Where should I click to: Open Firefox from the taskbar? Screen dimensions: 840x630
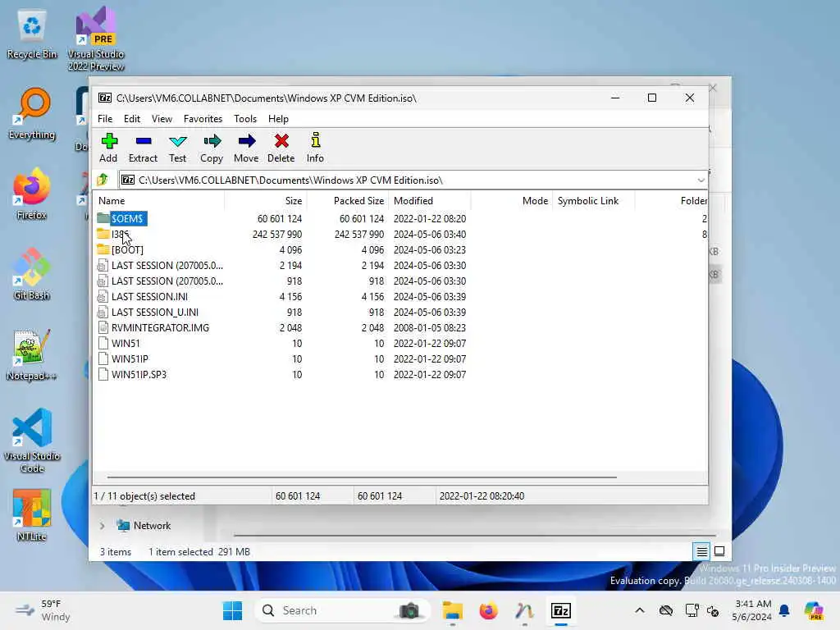click(x=489, y=610)
